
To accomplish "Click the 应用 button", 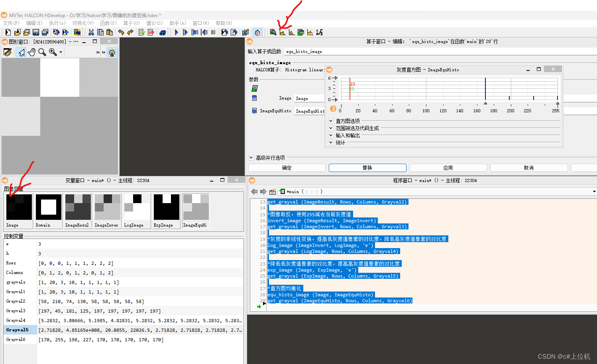I will (x=448, y=168).
